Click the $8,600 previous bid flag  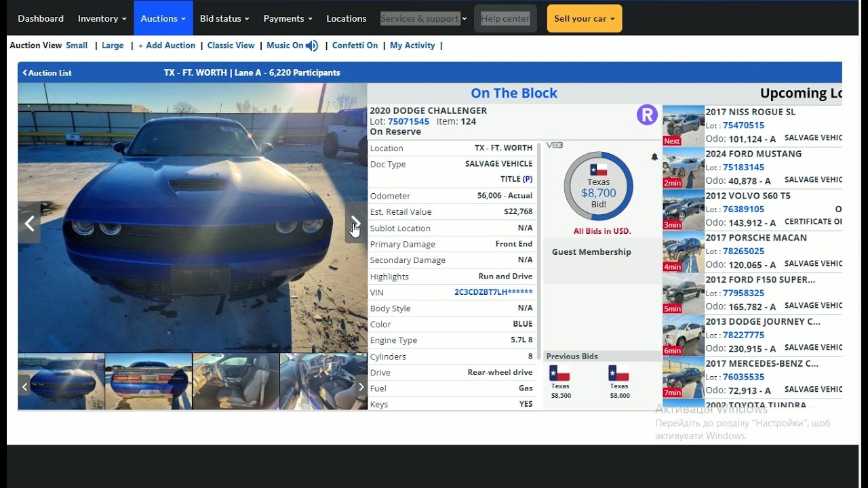tap(618, 373)
